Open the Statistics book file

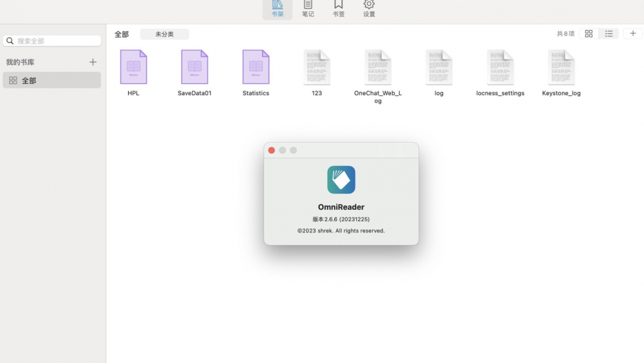(256, 67)
